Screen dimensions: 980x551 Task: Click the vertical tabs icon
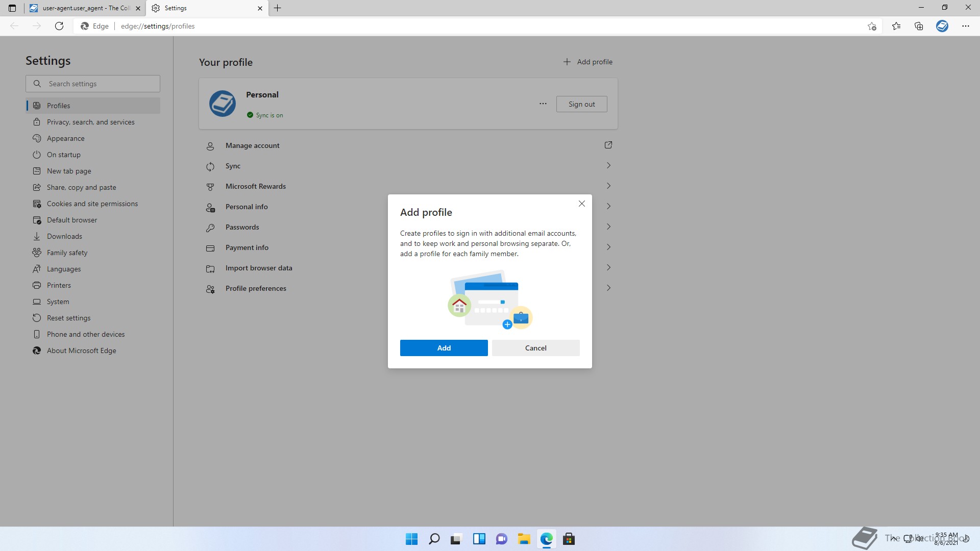coord(12,8)
